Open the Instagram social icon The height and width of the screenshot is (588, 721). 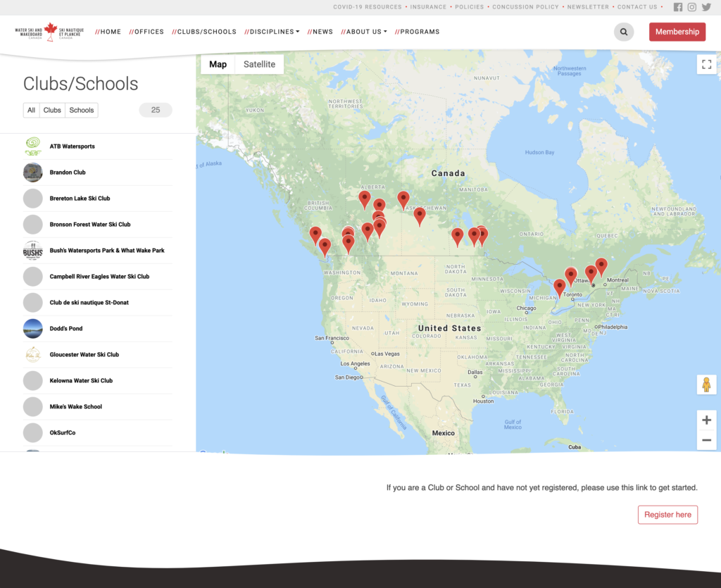pyautogui.click(x=692, y=7)
